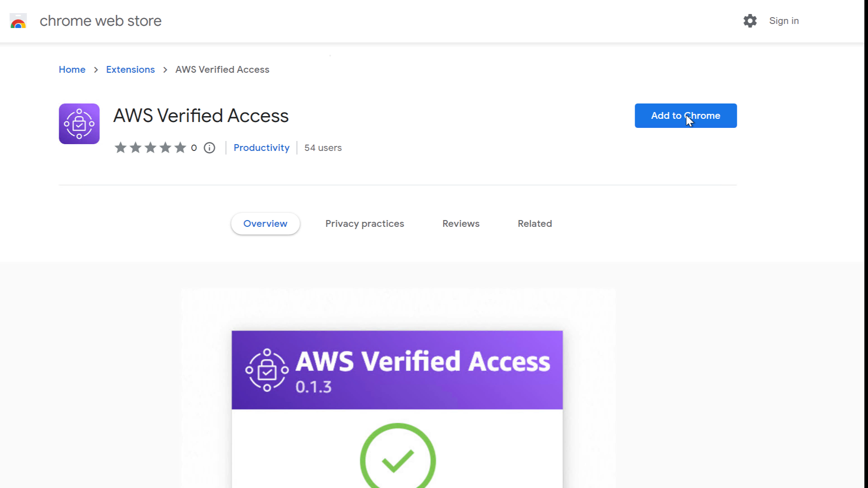Click the AWS Verified Access breadcrumb text

click(222, 70)
